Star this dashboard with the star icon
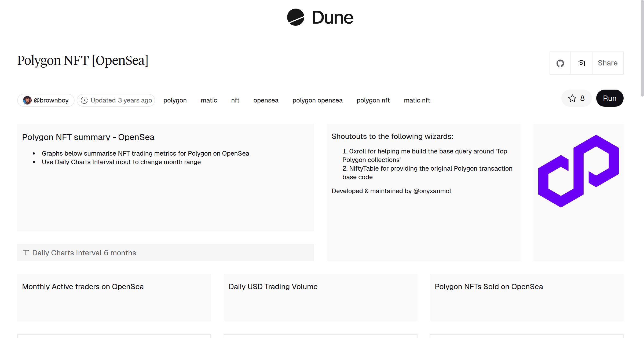Viewport: 644px width, 338px height. pos(572,98)
